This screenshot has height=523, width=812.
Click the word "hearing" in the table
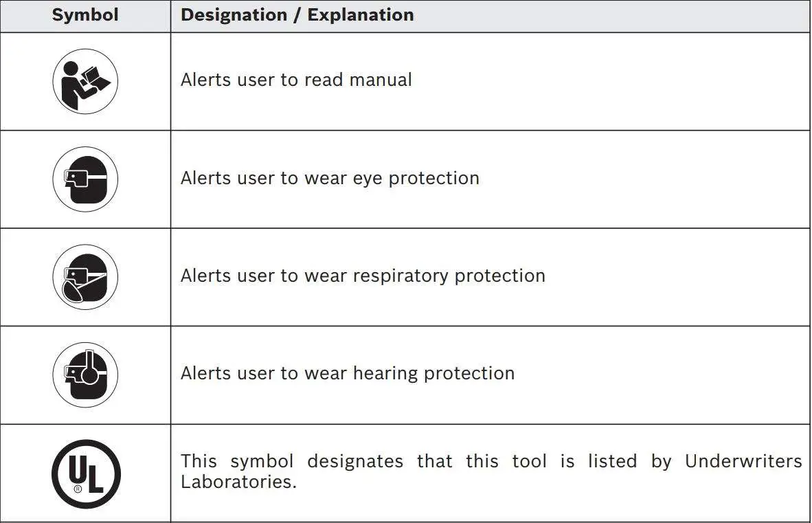(x=385, y=373)
